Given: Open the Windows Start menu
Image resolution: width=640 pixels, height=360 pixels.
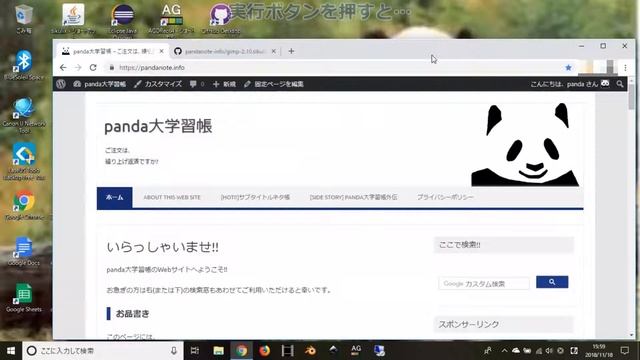Looking at the screenshot, I should click(11, 351).
